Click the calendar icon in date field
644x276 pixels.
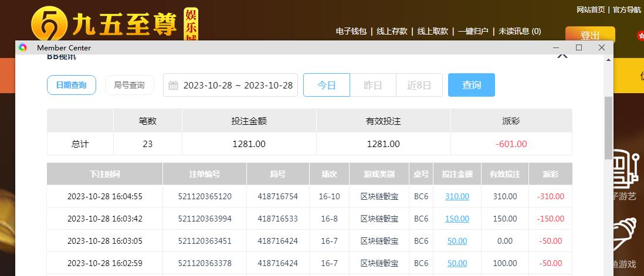click(173, 86)
